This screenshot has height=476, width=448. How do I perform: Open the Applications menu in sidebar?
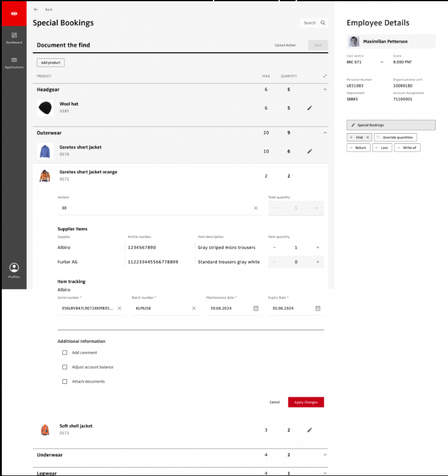point(14,62)
